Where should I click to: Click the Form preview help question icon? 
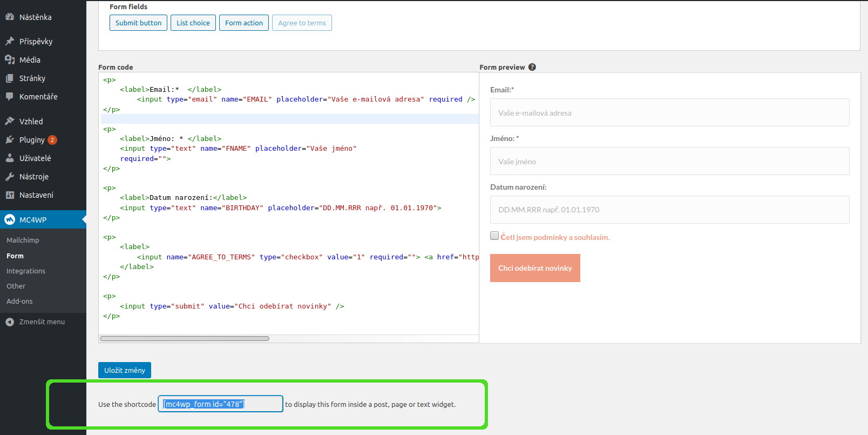(x=532, y=67)
